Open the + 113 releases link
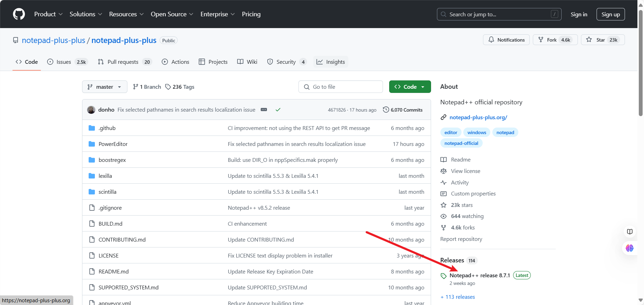The image size is (644, 305). [x=457, y=297]
